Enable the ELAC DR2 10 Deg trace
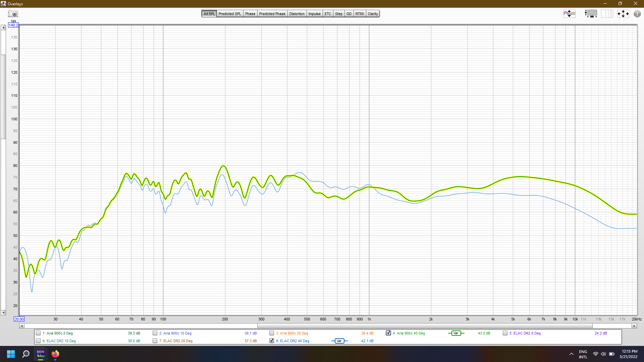The width and height of the screenshot is (644, 362). pyautogui.click(x=38, y=341)
